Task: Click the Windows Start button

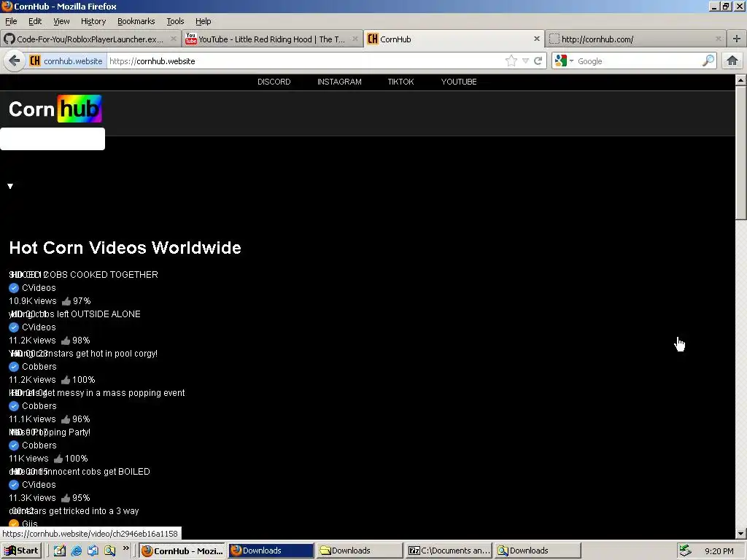Action: pyautogui.click(x=21, y=551)
